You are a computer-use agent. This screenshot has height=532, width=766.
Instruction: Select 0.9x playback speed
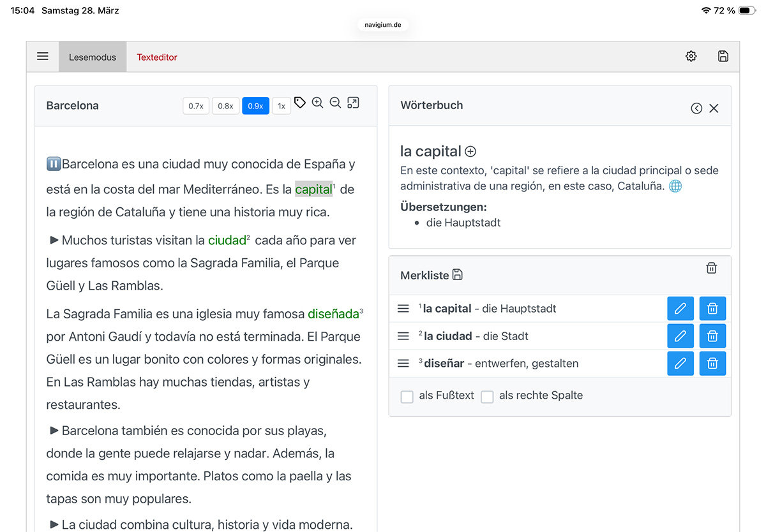click(x=255, y=106)
